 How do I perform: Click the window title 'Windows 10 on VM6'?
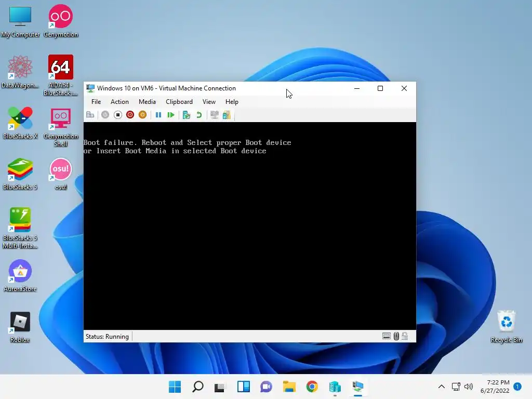pyautogui.click(x=125, y=88)
